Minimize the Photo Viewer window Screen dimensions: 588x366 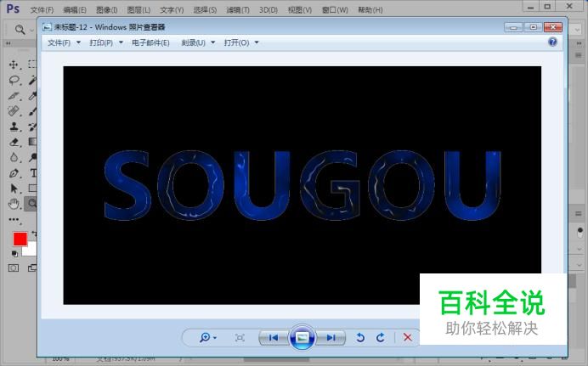(x=513, y=27)
